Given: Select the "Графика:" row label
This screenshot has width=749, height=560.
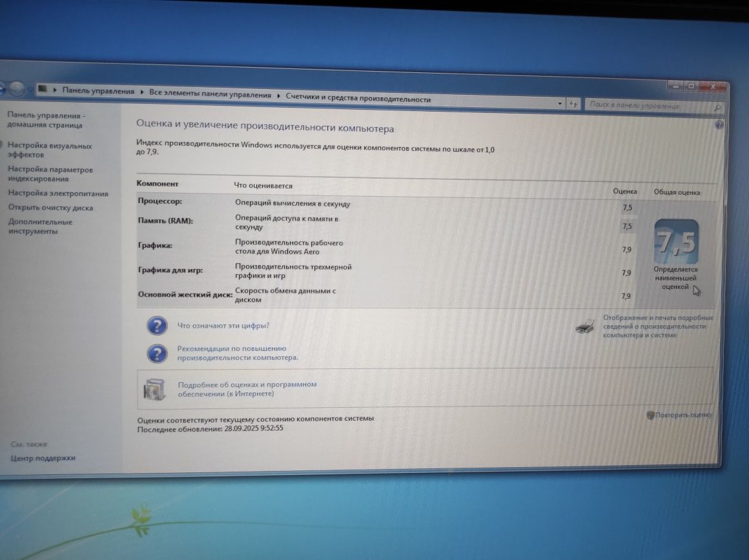Looking at the screenshot, I should pyautogui.click(x=155, y=245).
